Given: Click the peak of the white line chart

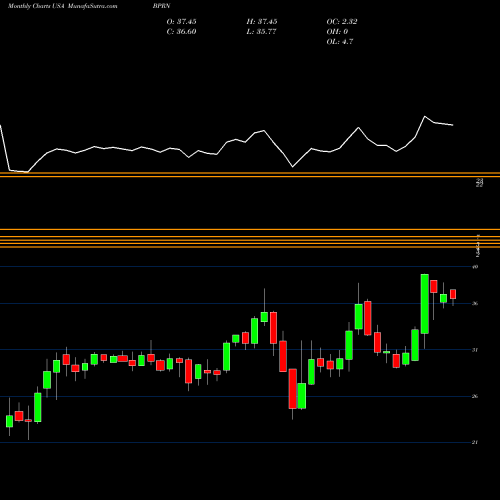Looking at the screenshot, I should coord(425,116).
